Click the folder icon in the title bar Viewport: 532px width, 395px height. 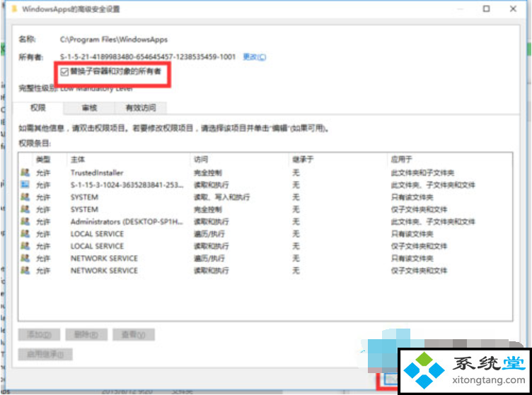(x=15, y=9)
